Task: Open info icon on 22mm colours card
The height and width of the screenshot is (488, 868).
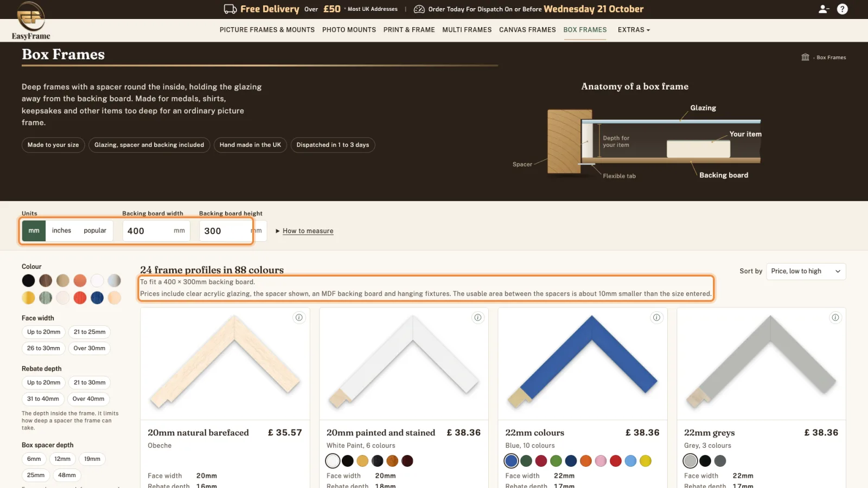Action: click(x=656, y=318)
